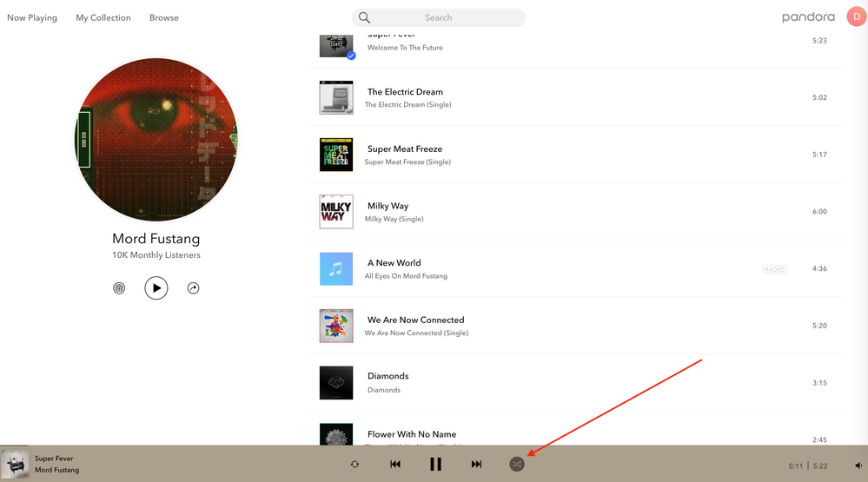Click the now-playing Super Fever album art

point(15,465)
